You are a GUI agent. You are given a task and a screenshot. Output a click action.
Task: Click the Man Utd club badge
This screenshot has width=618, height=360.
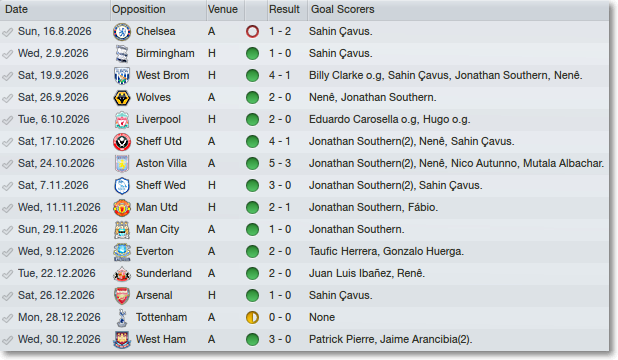(122, 208)
